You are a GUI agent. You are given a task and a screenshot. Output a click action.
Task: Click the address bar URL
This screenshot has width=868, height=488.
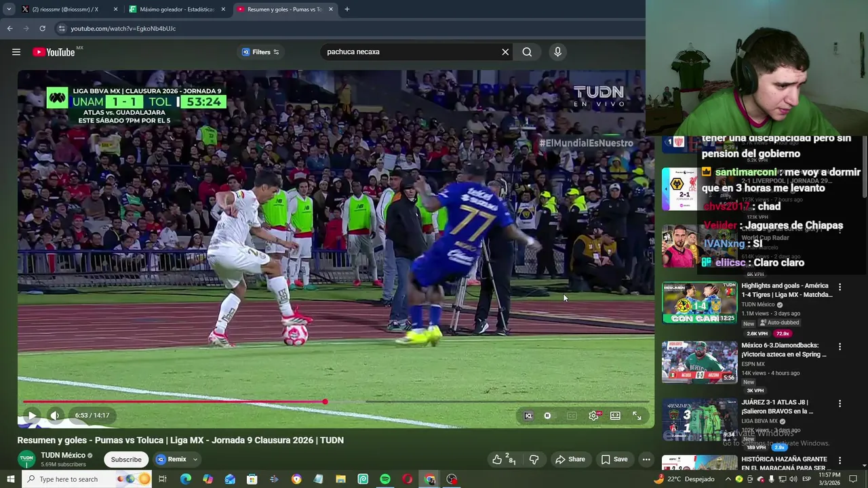123,28
